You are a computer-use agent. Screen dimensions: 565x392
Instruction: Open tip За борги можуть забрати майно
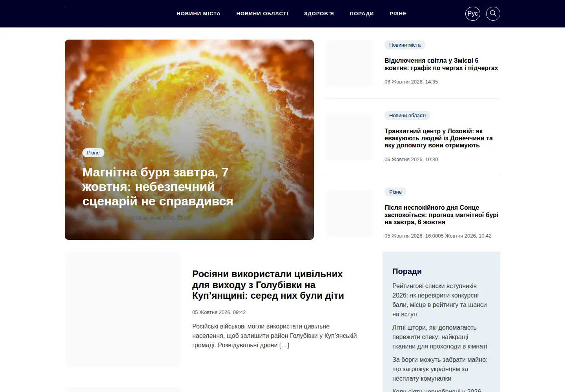point(440,369)
